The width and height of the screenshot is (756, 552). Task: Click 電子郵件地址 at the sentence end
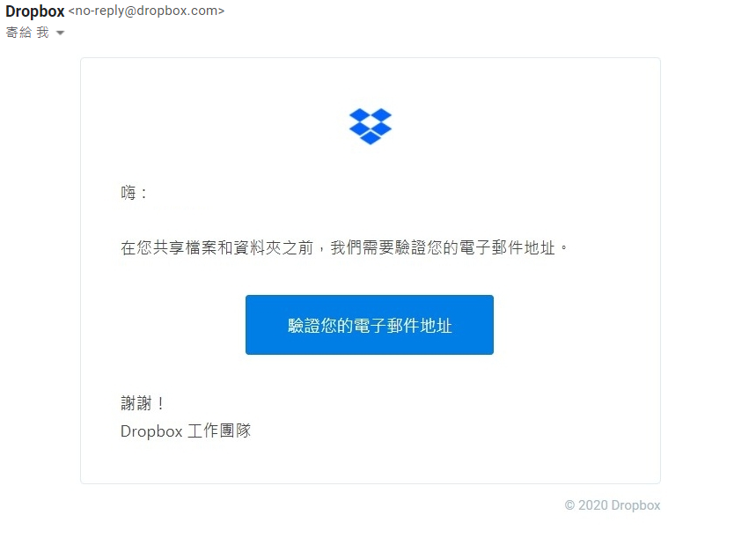(507, 247)
